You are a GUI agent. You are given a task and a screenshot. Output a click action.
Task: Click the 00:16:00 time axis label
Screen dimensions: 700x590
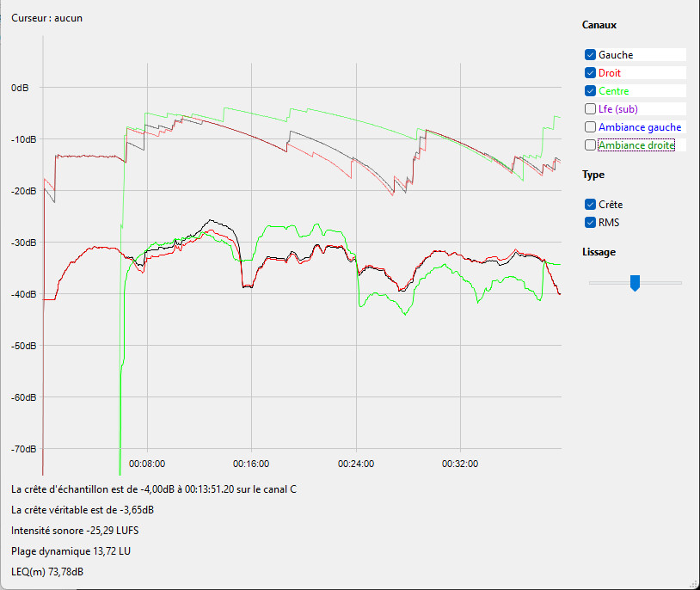tap(251, 464)
